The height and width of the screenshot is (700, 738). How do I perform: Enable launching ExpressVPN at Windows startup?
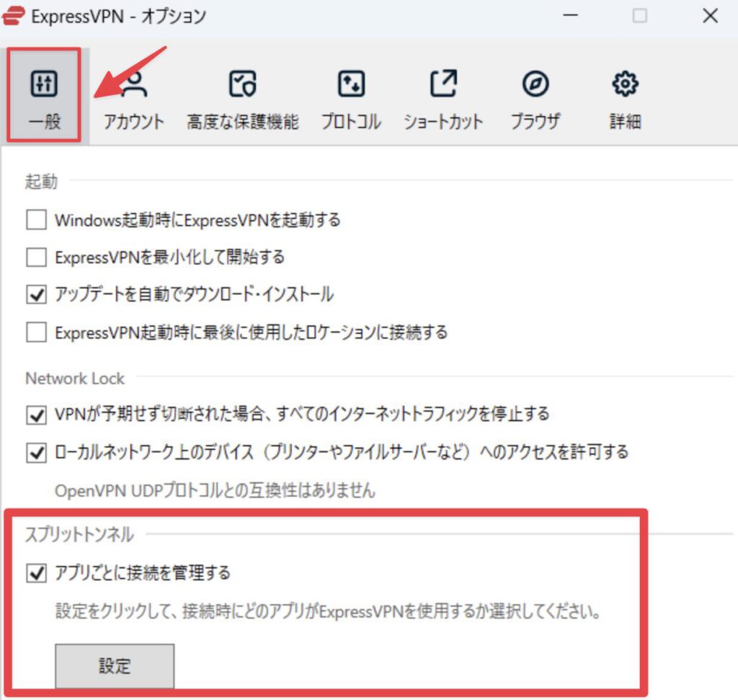tap(35, 220)
